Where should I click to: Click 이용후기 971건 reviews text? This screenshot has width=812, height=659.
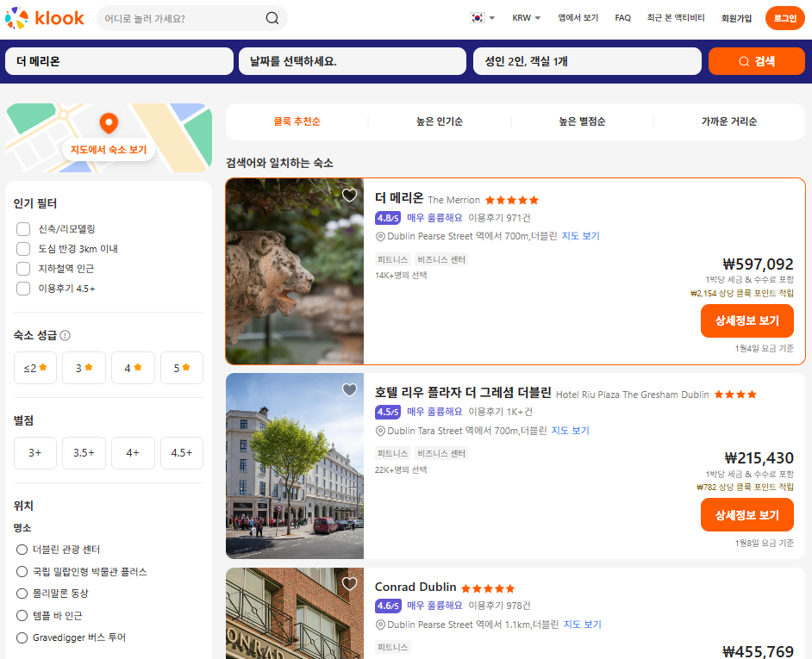[499, 218]
